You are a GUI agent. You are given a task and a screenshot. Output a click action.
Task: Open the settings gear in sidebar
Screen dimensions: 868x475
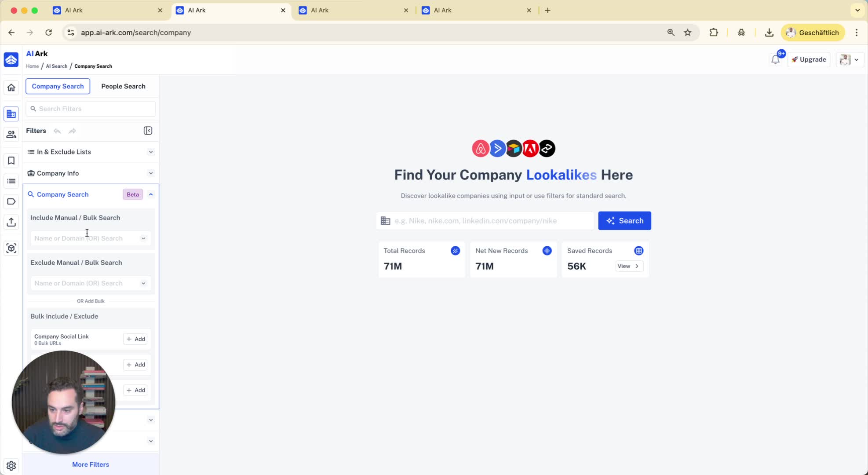(x=11, y=465)
